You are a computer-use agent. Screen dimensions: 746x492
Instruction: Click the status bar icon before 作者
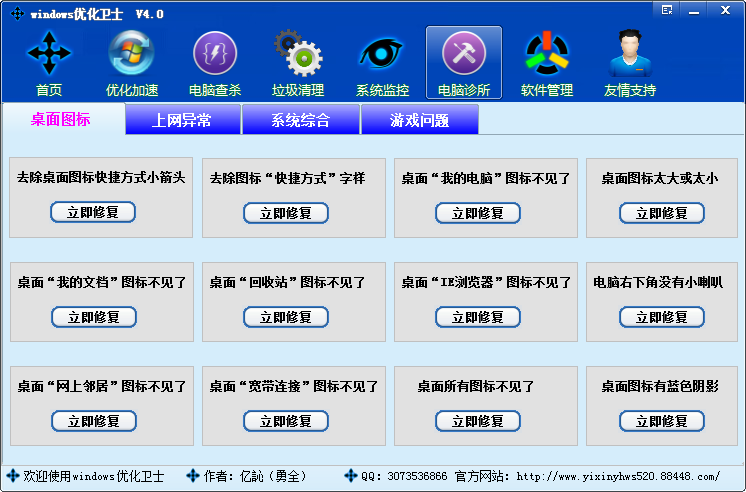click(x=193, y=475)
